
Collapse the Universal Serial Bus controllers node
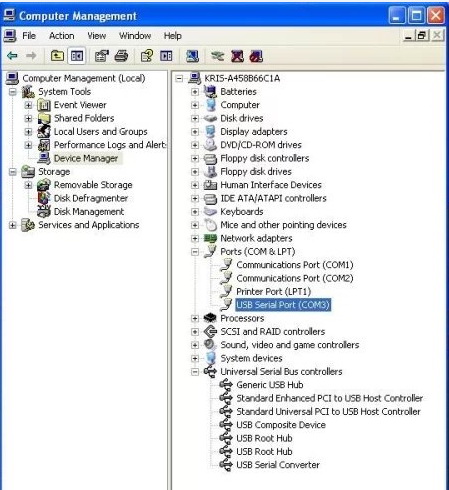pyautogui.click(x=195, y=372)
